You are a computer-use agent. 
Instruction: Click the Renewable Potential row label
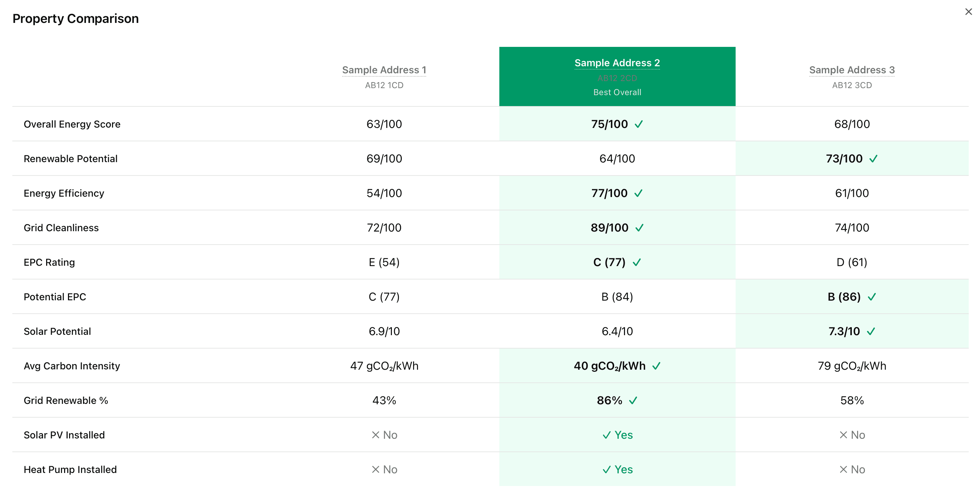70,159
